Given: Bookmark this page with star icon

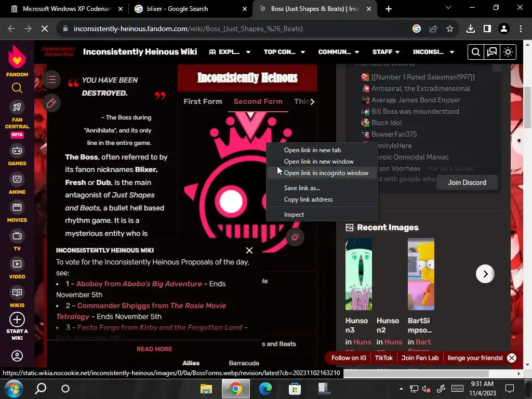Looking at the screenshot, I should tap(450, 29).
